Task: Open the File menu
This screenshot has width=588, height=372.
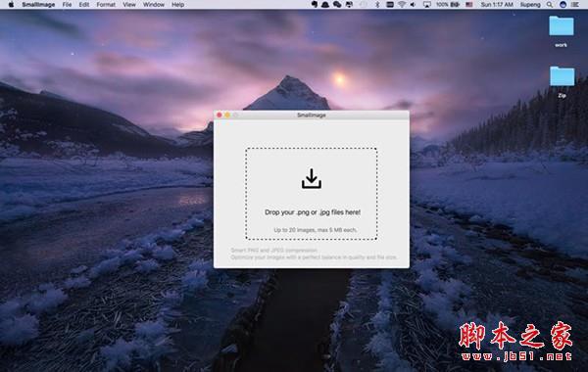Action: [67, 5]
